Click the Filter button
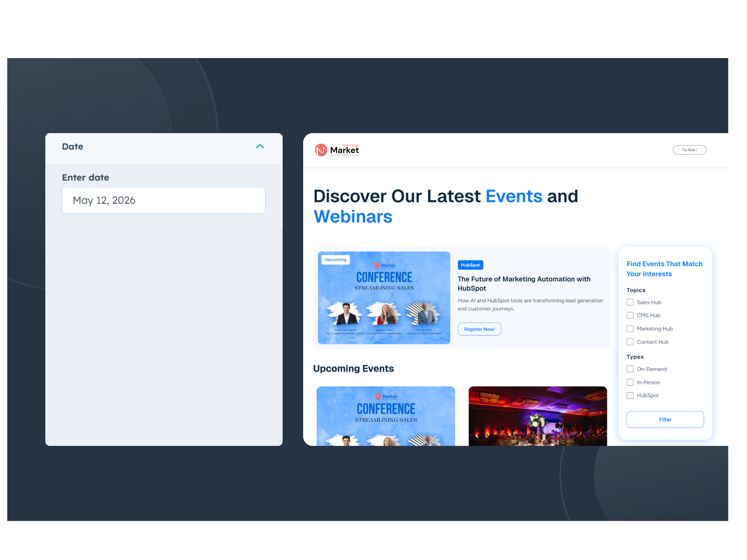The width and height of the screenshot is (747, 560). coord(665,420)
